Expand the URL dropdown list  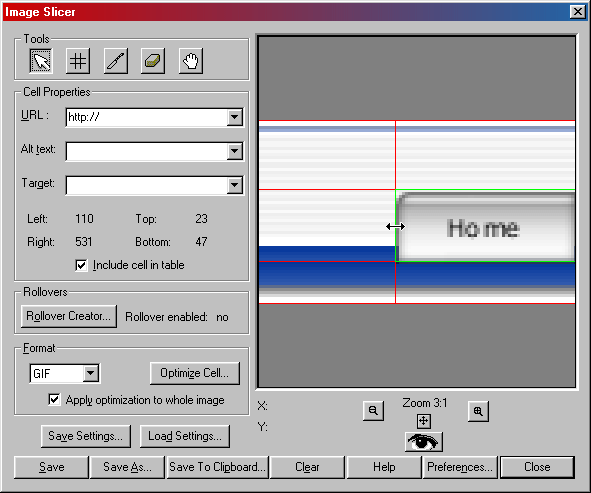tap(234, 117)
